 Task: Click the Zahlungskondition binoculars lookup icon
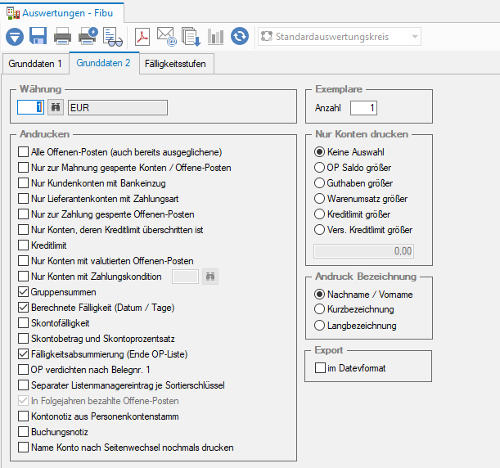tap(210, 276)
